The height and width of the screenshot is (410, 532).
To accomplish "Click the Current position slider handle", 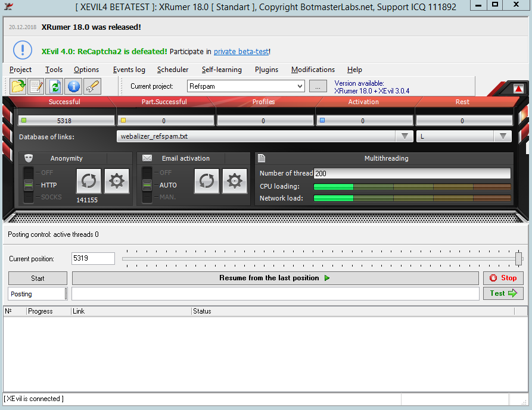I will tap(518, 258).
